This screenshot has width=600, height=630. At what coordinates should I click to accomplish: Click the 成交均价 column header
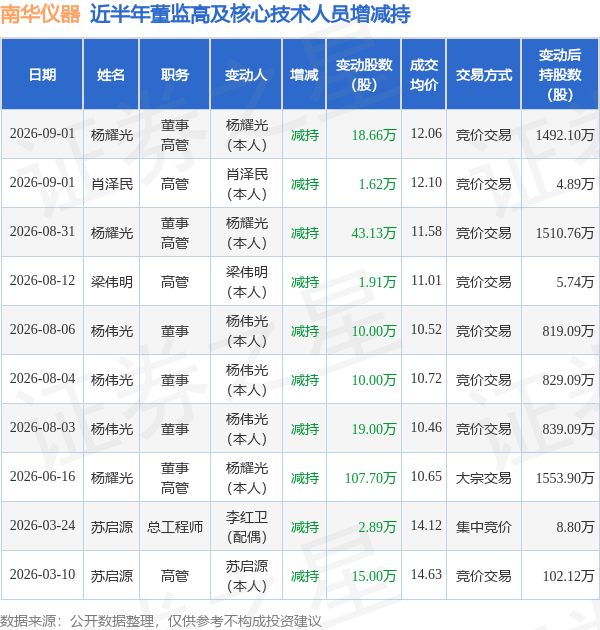tap(424, 74)
